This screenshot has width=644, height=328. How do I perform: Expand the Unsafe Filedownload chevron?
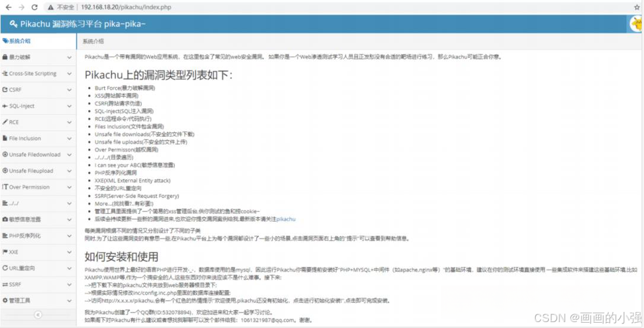tap(69, 154)
